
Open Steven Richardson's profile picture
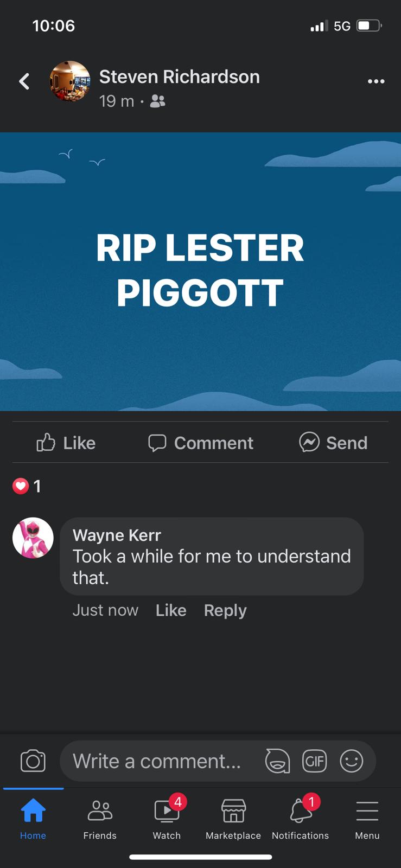[x=70, y=81]
